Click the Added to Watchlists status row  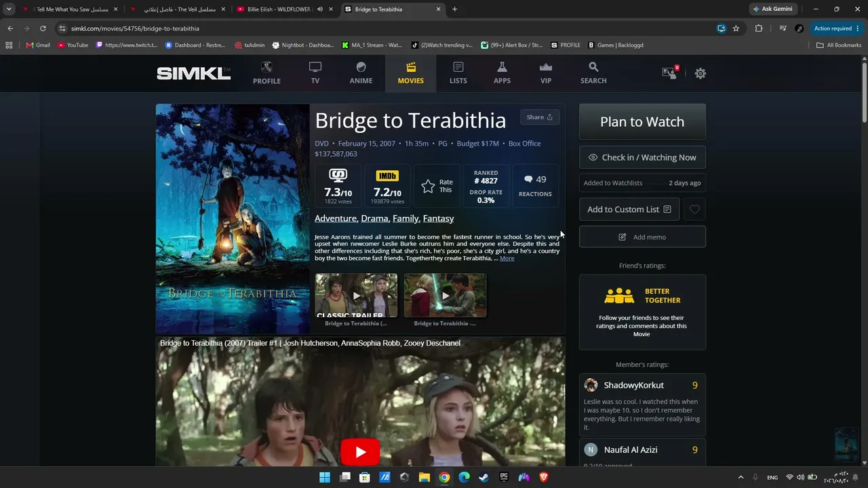[x=642, y=183]
